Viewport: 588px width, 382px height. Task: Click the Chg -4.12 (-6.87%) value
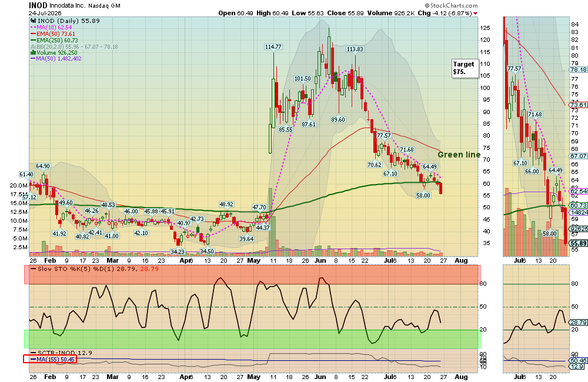(x=445, y=13)
